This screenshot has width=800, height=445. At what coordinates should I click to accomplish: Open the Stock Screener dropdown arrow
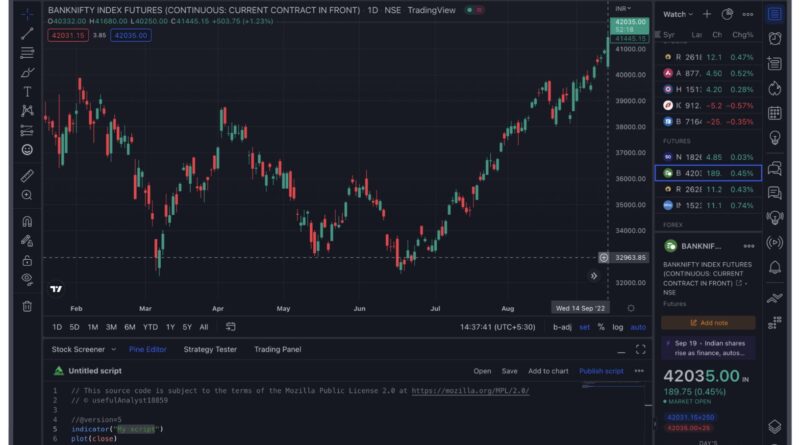tap(113, 350)
